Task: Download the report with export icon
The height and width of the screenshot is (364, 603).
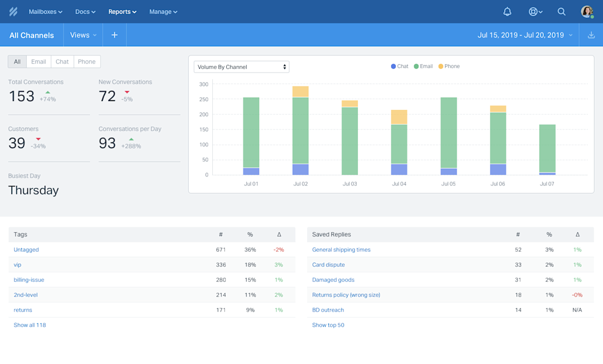Action: [x=591, y=35]
